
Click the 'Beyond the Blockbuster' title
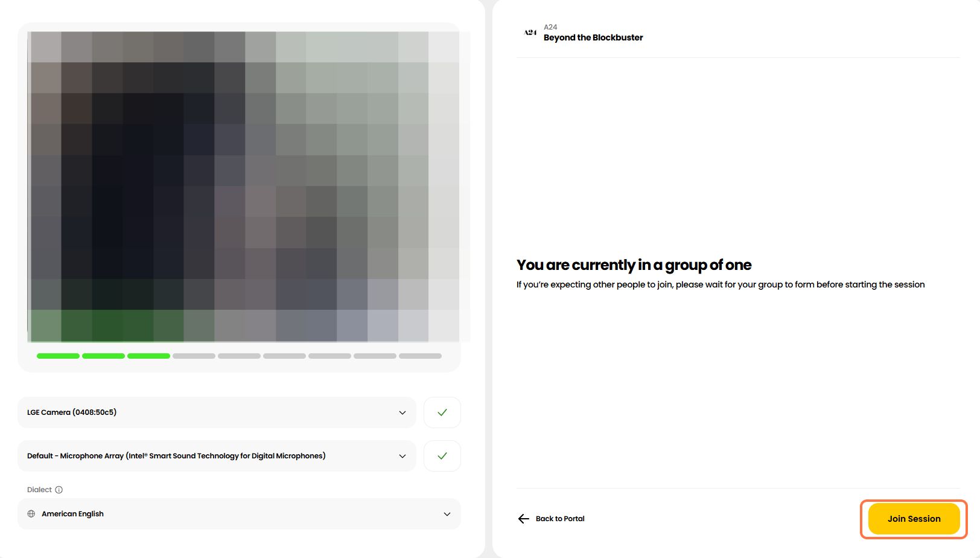[593, 37]
